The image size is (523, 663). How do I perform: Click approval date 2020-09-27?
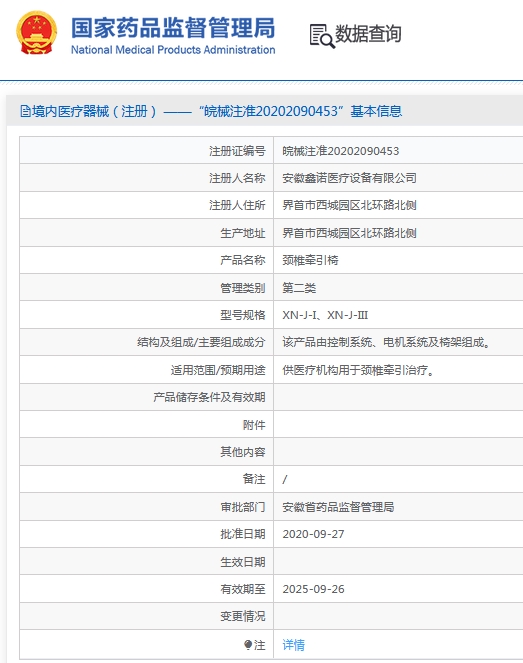pos(313,534)
